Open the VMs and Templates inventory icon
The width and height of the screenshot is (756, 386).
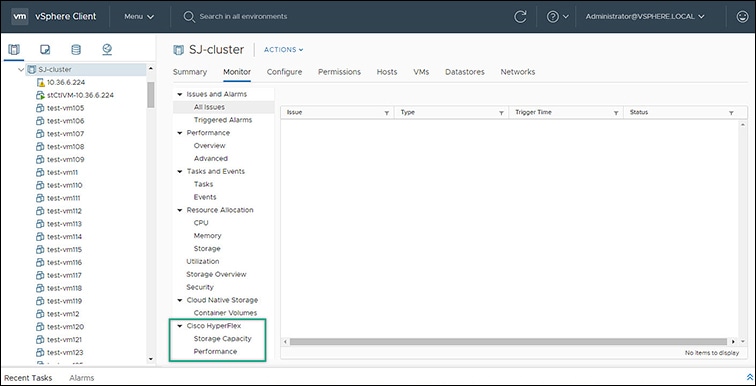point(45,49)
